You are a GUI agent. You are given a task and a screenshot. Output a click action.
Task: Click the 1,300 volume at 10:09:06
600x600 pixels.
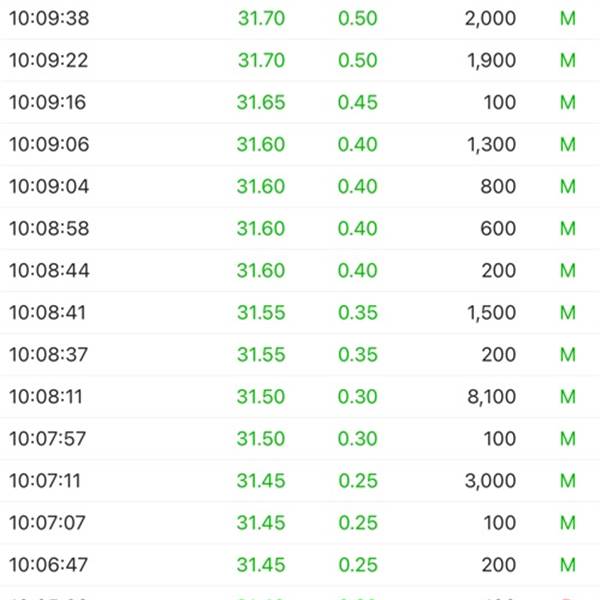coord(491,144)
